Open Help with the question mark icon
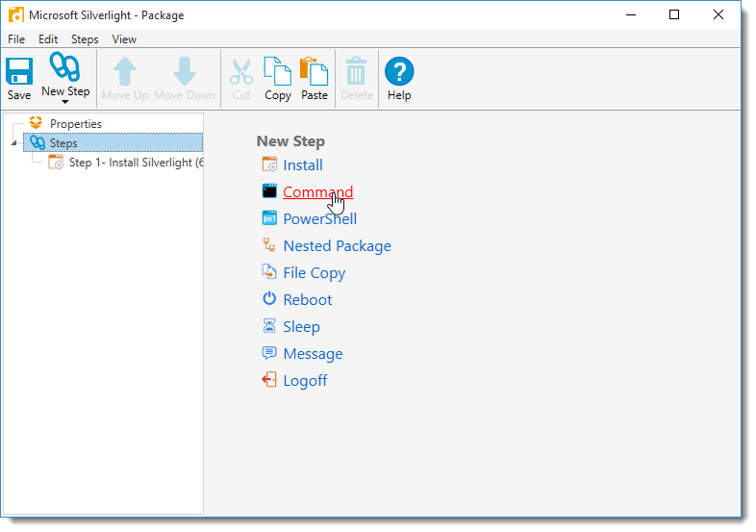Image resolution: width=756 pixels, height=532 pixels. pos(399,71)
